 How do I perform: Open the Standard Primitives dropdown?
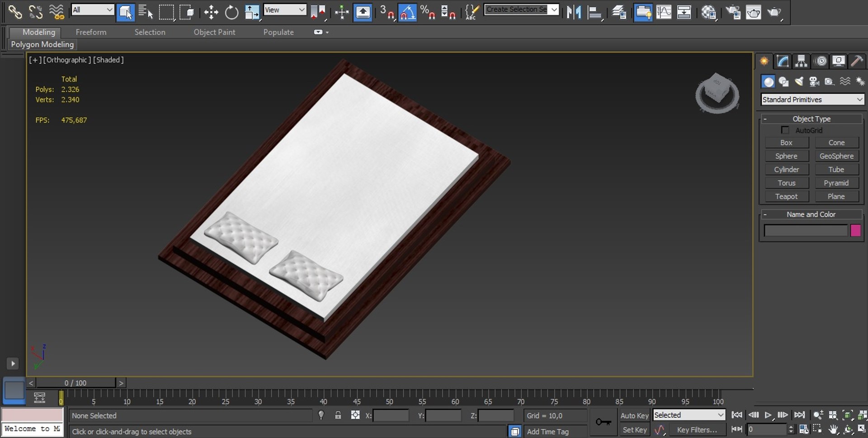812,100
